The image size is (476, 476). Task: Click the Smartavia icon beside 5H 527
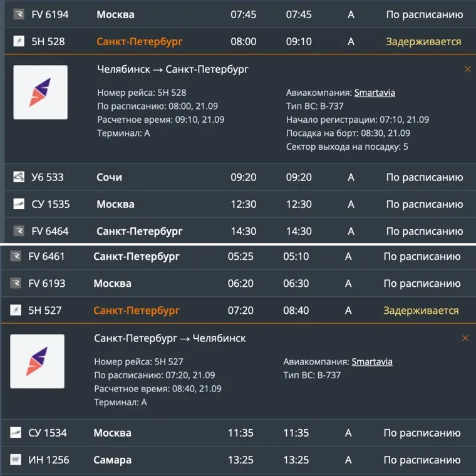click(16, 310)
